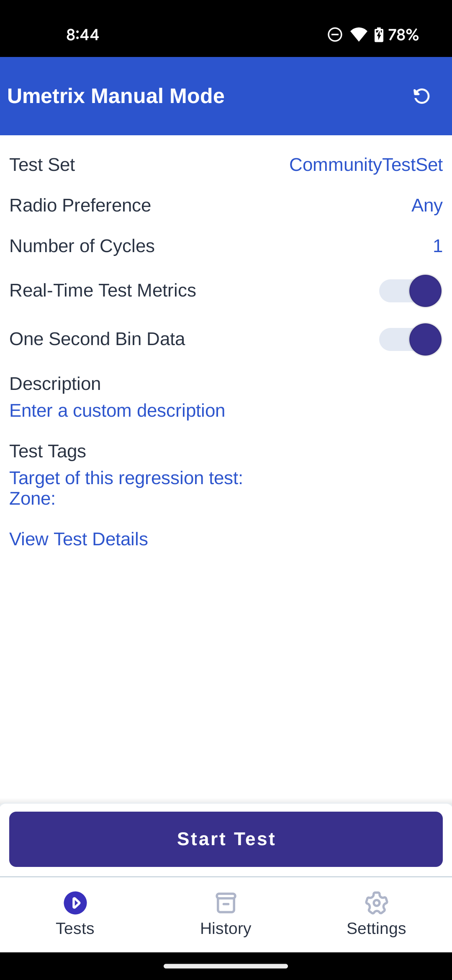Open the History archive icon
The height and width of the screenshot is (980, 452).
(x=226, y=903)
